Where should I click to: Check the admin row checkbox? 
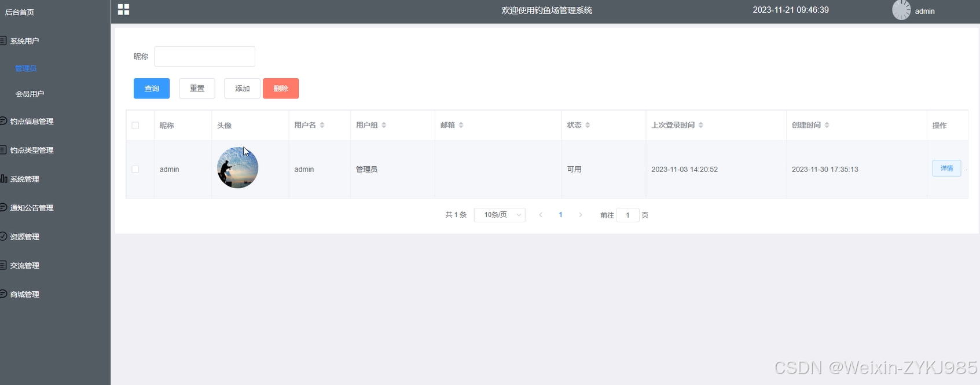click(135, 169)
